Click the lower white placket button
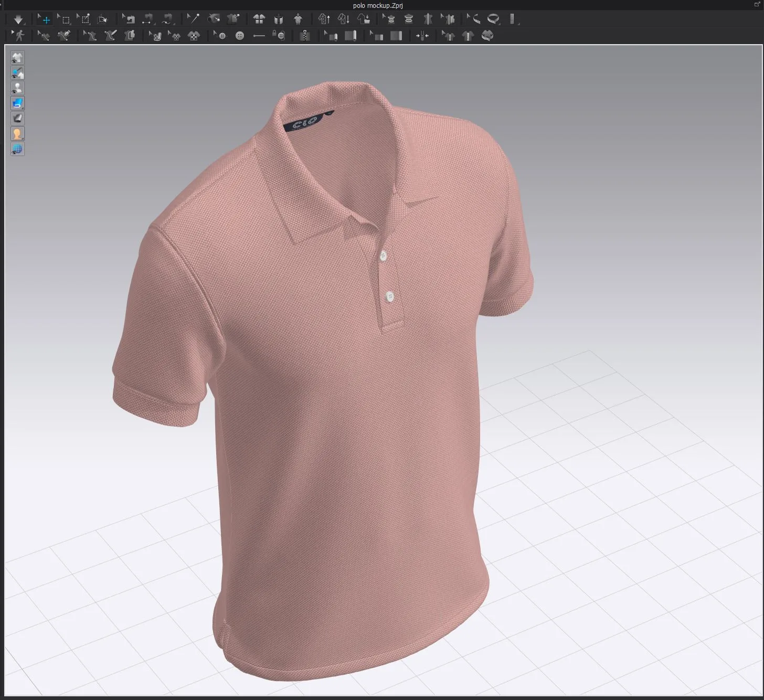The image size is (764, 700). pos(389,296)
